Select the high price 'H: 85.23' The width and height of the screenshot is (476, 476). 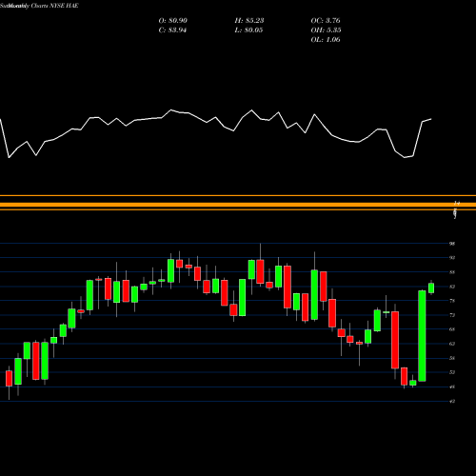coord(249,21)
